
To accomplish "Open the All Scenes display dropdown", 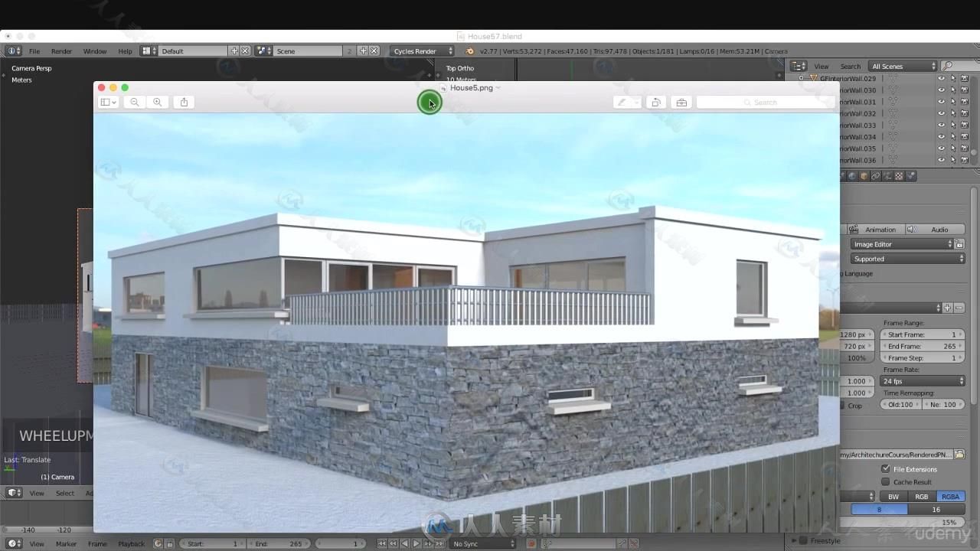I will tap(903, 67).
